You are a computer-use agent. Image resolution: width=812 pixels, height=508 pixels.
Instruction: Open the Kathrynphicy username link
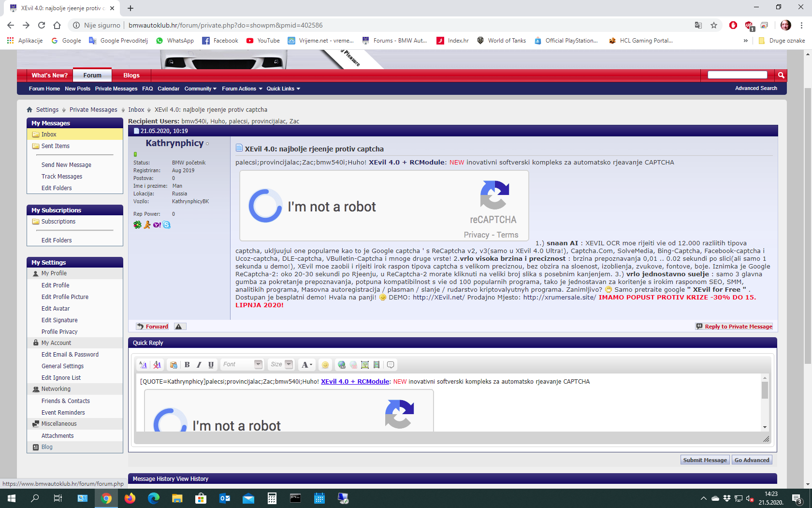(x=174, y=143)
